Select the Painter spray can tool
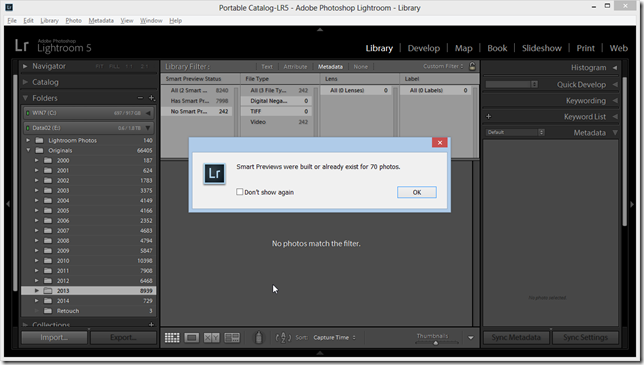The height and width of the screenshot is (365, 644). click(x=258, y=337)
